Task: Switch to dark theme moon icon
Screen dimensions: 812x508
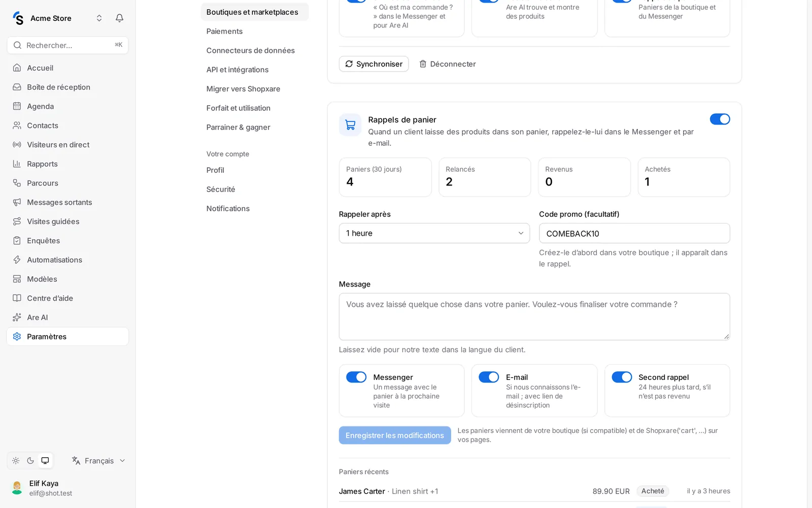Action: [x=30, y=461]
